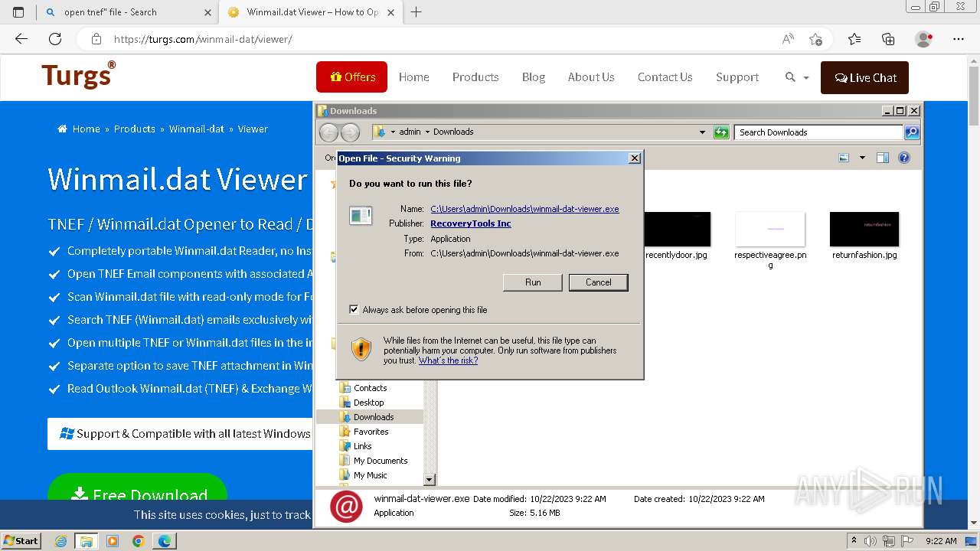Open Explorer help question mark icon

pyautogui.click(x=904, y=158)
